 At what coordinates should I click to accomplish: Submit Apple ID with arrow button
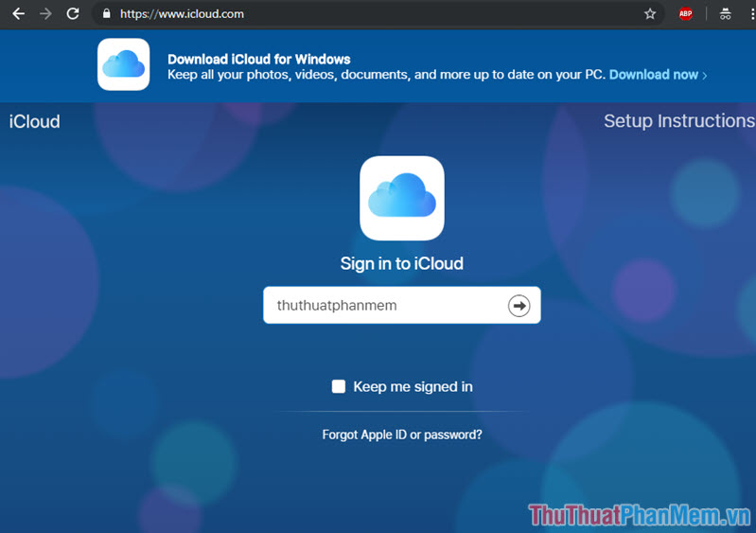point(519,306)
